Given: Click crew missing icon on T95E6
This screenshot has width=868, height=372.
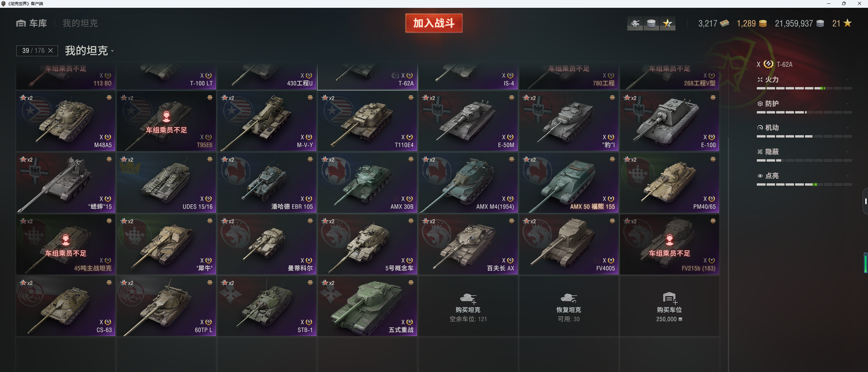Looking at the screenshot, I should 166,117.
